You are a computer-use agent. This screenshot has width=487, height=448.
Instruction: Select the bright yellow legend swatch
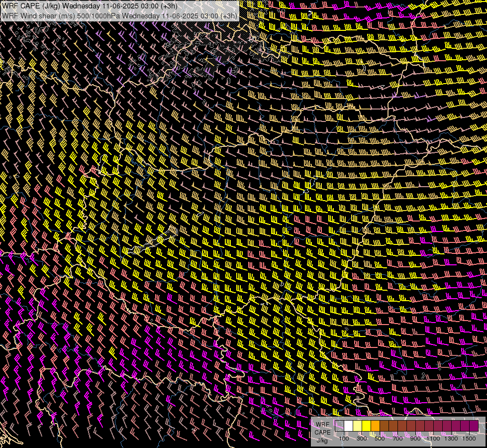tap(367, 426)
